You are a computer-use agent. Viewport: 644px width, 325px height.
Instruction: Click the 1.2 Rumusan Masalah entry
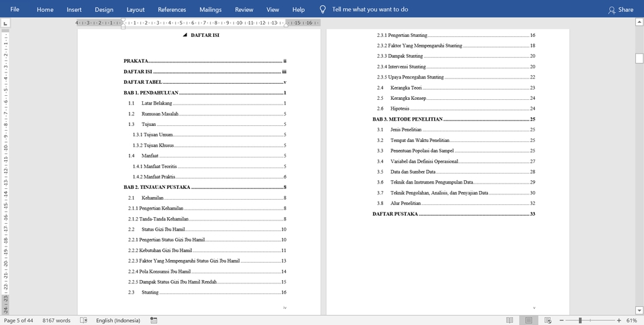[x=207, y=114]
